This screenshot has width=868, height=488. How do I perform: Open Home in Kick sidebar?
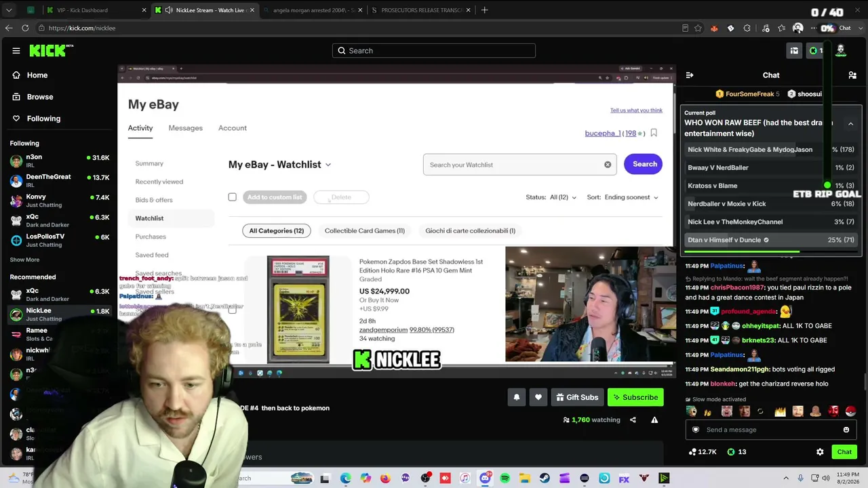coord(31,75)
